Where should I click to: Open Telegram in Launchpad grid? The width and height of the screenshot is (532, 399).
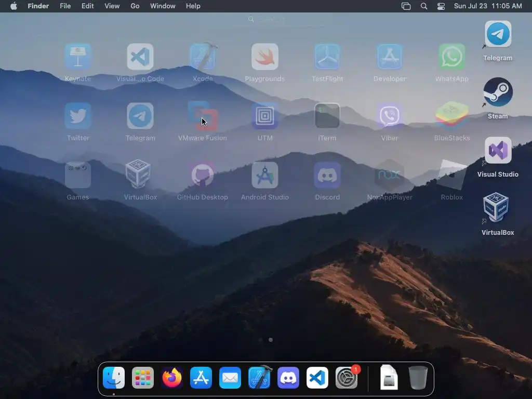140,116
